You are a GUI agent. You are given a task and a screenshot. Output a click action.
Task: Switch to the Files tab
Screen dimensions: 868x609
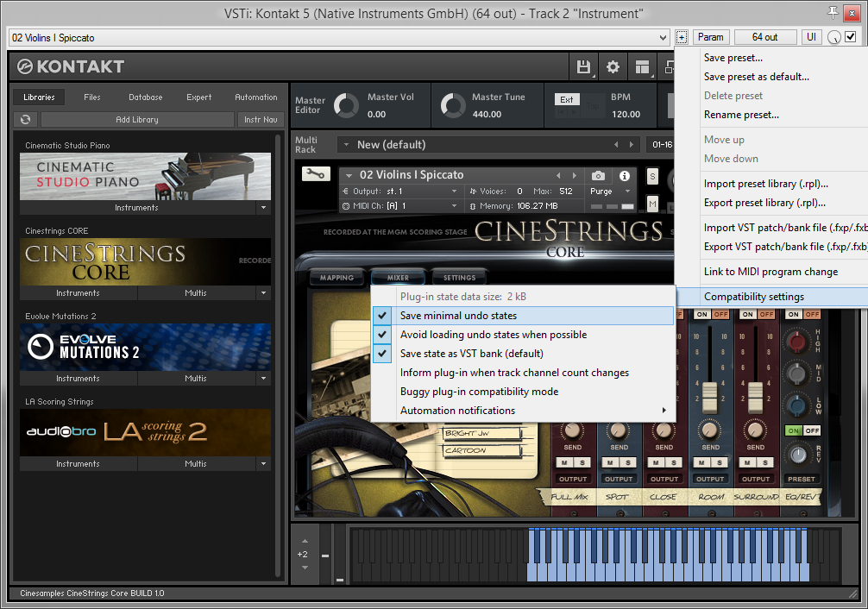92,97
